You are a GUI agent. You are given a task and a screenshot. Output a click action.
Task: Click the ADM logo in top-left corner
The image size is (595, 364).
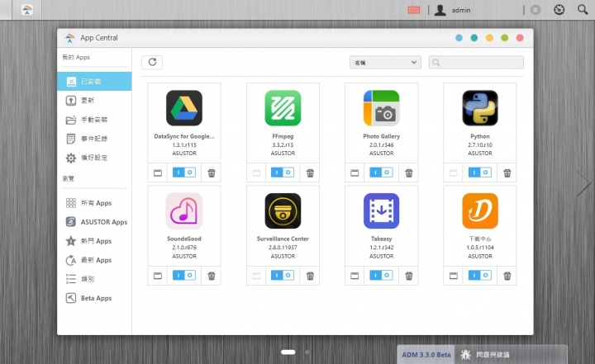click(x=26, y=9)
